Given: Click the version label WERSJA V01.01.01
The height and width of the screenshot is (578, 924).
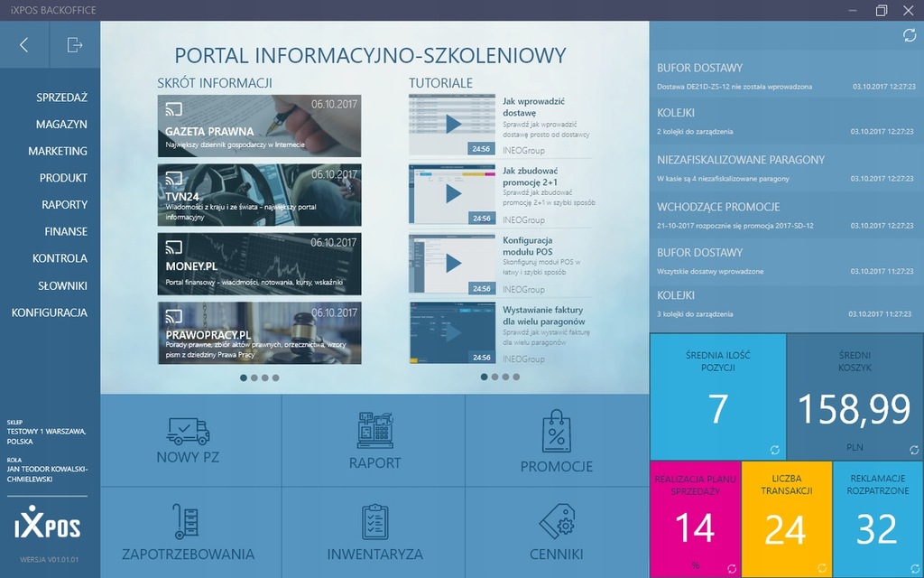Looking at the screenshot, I should (49, 559).
